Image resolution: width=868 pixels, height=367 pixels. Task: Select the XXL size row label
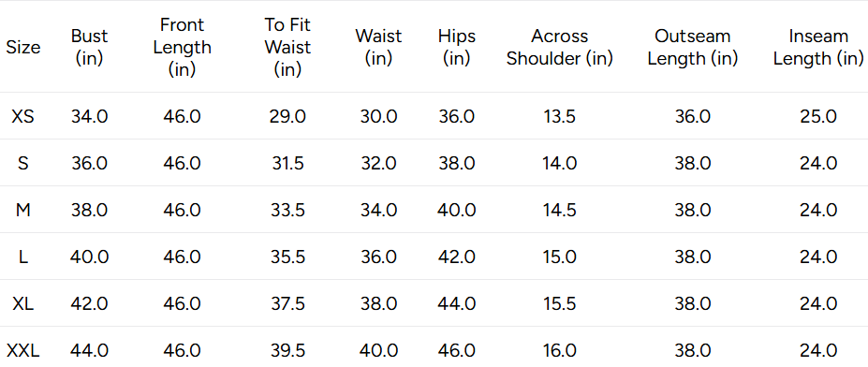pos(23,350)
